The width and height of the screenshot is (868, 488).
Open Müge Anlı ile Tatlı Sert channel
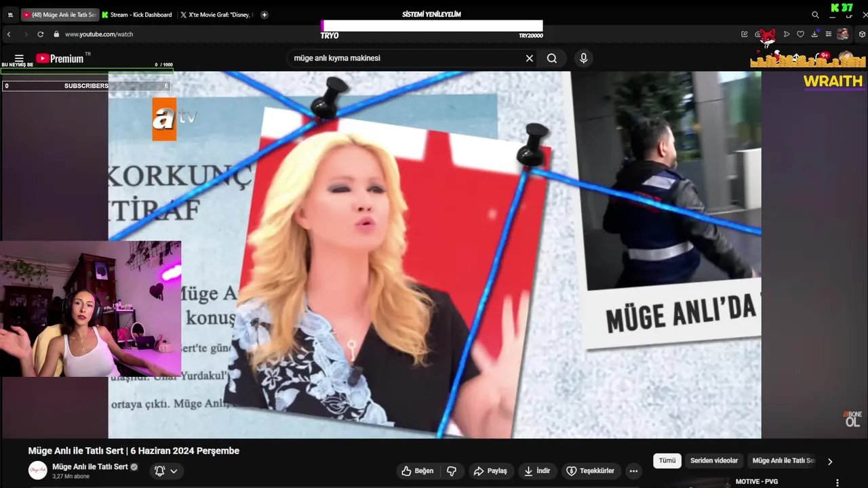[x=90, y=466]
